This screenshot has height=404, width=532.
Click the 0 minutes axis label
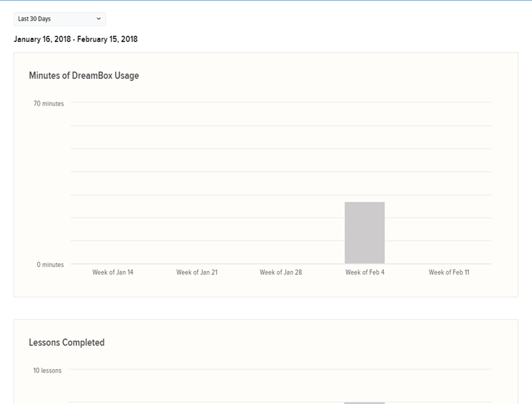coord(51,264)
